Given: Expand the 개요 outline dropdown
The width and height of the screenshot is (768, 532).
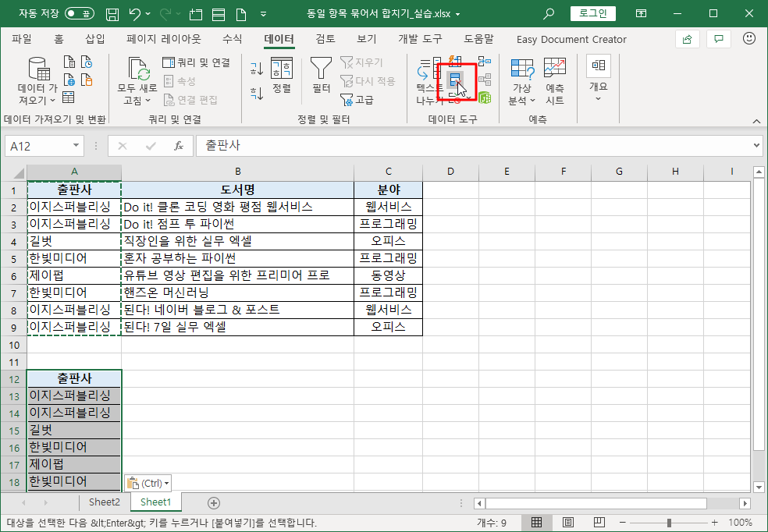Looking at the screenshot, I should pos(599,79).
